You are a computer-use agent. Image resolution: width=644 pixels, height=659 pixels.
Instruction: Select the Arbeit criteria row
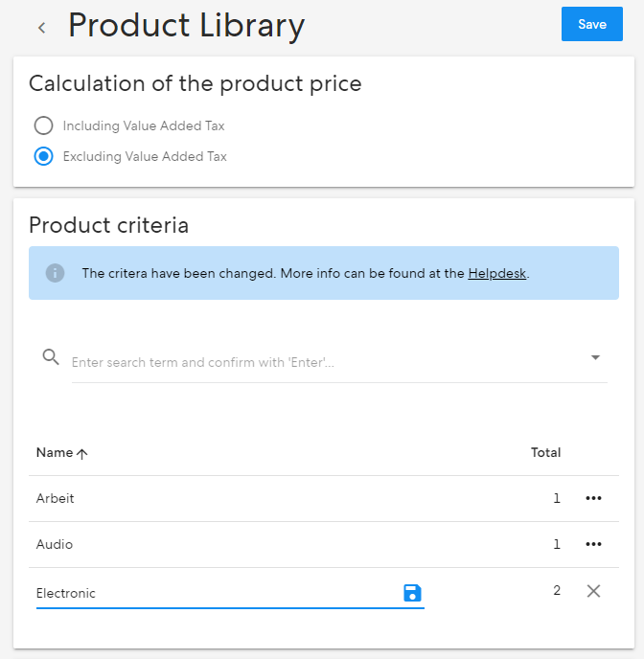pyautogui.click(x=324, y=498)
